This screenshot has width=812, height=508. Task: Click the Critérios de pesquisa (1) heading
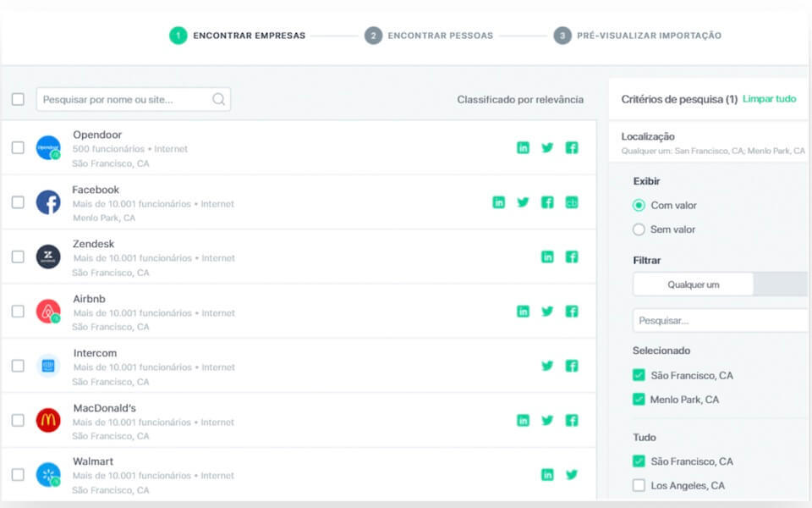click(679, 99)
